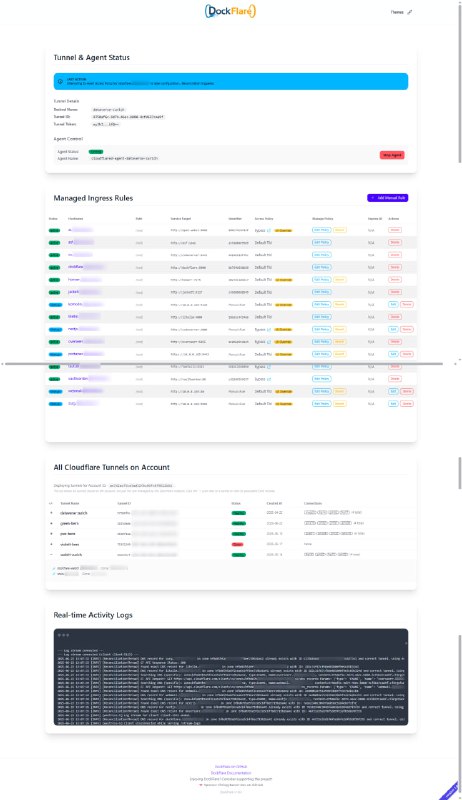Delete the cloudflare hostname rule
Screen dimensions: 462x800
(x=395, y=267)
